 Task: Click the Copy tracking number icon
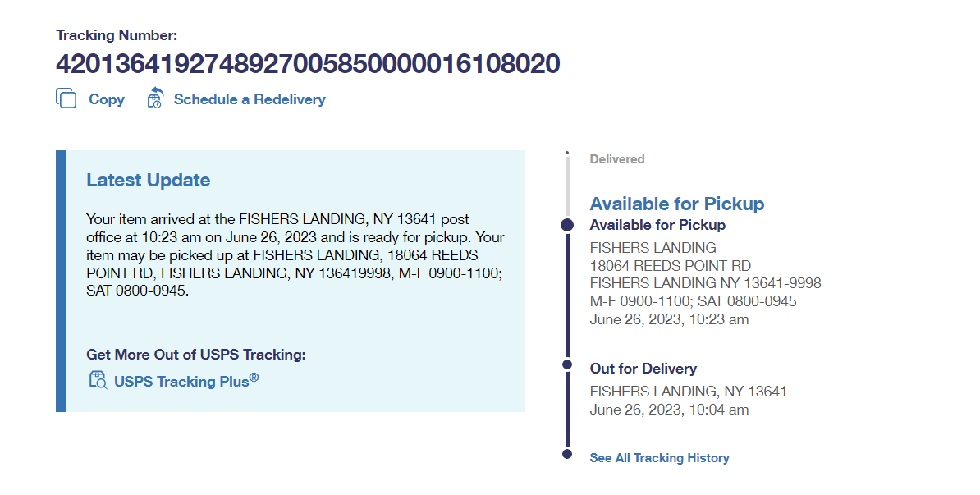point(66,99)
